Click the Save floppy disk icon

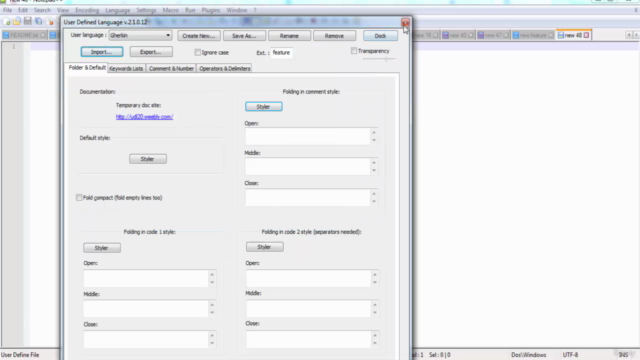coord(27,21)
